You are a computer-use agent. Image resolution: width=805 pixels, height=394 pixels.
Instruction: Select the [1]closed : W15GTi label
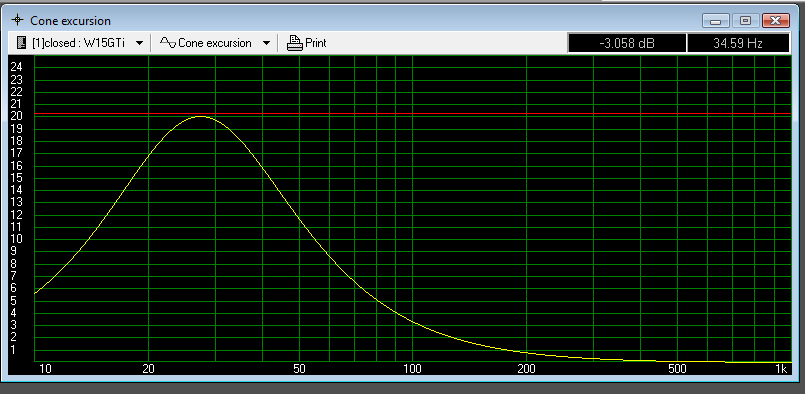[x=78, y=43]
